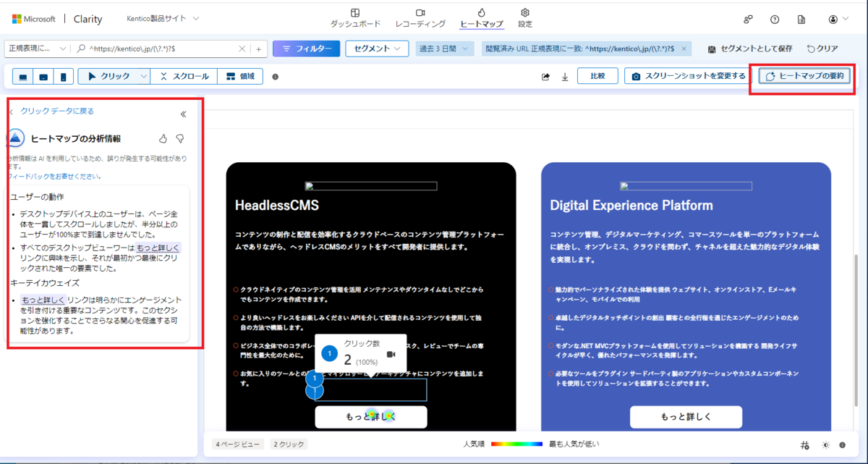868x464 pixels.
Task: Click the フィルター button
Action: pyautogui.click(x=306, y=48)
